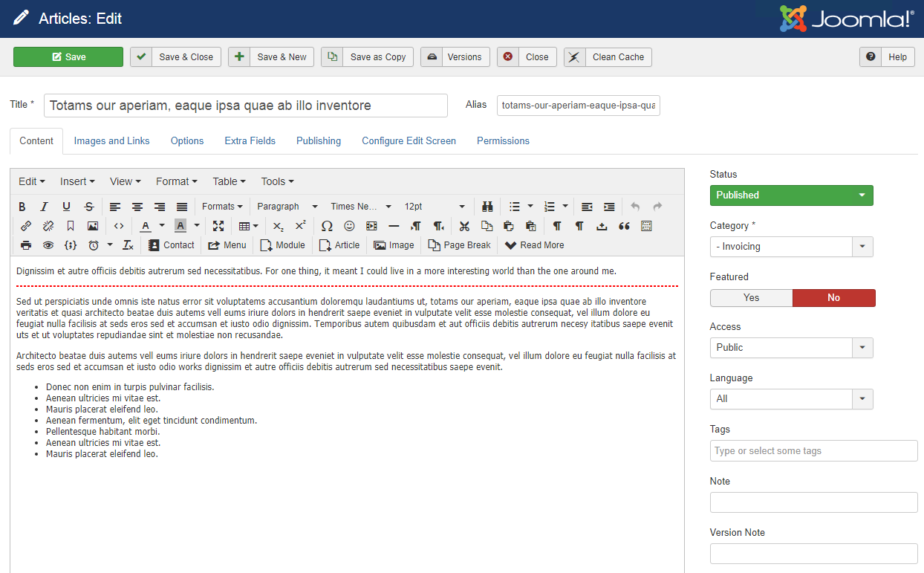This screenshot has height=573, width=924.
Task: Open the Permissions tab
Action: [503, 141]
